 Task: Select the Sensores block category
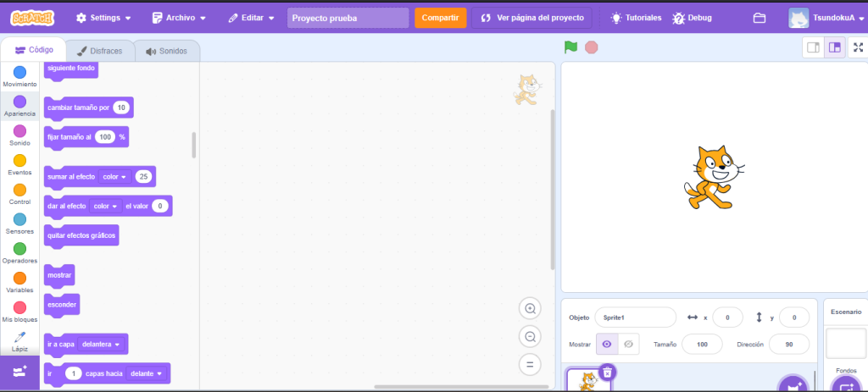(20, 224)
